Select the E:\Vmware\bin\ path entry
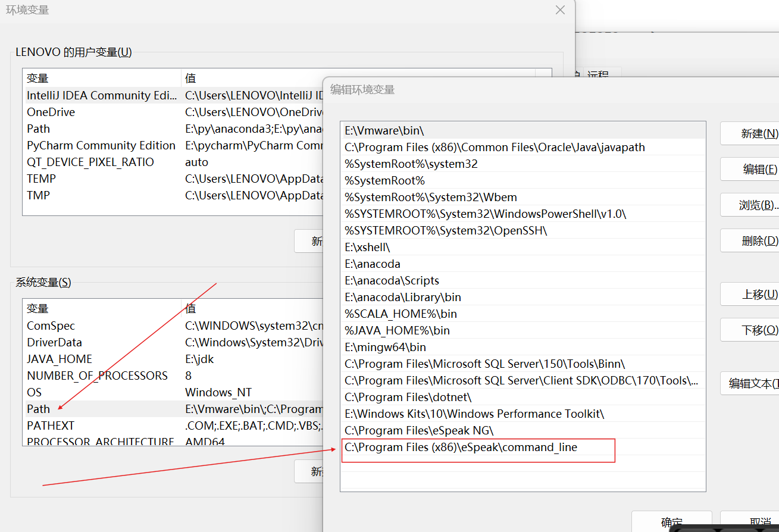The height and width of the screenshot is (532, 779). (x=384, y=131)
